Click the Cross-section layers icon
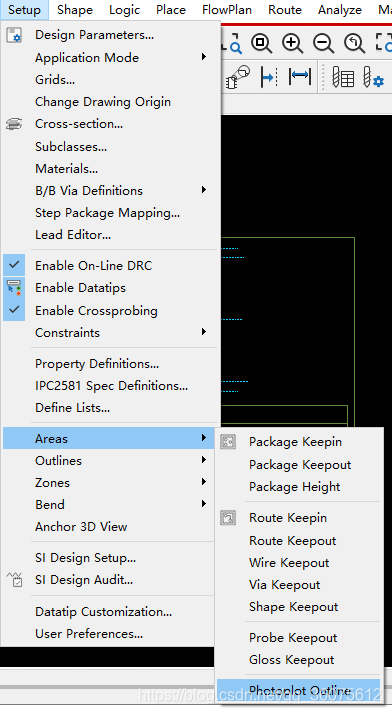 point(14,124)
